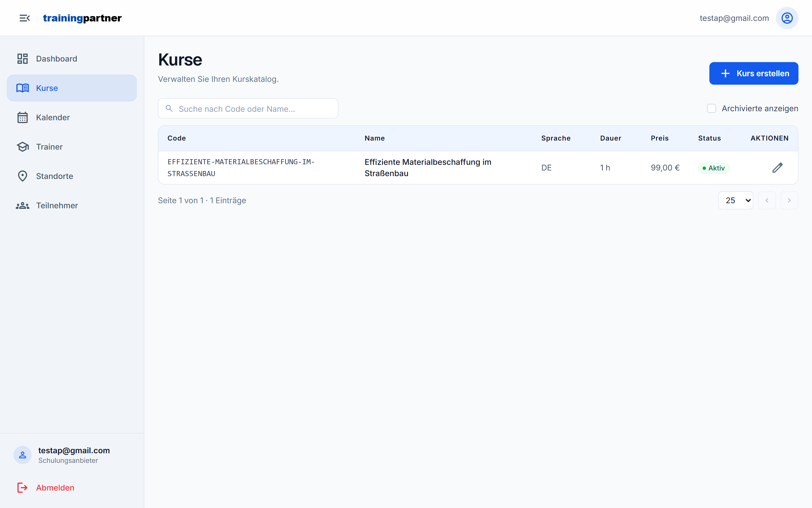Click the sidebar footer user avatar
This screenshot has height=508, width=812.
click(23, 455)
